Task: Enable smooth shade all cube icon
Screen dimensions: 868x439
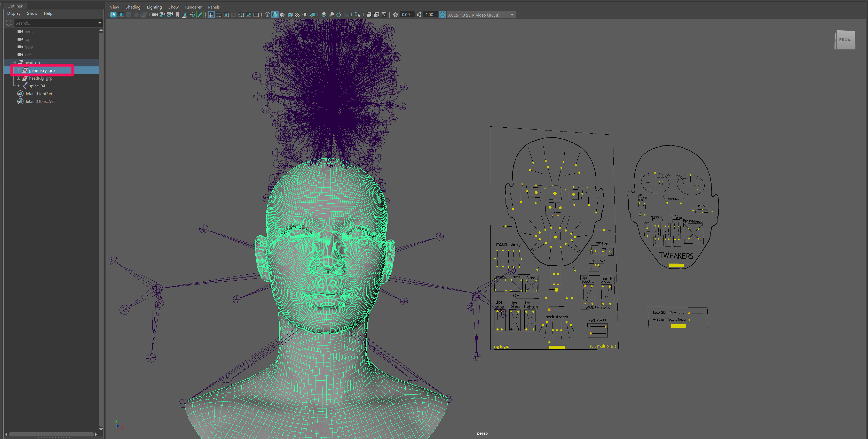Action: pos(275,15)
